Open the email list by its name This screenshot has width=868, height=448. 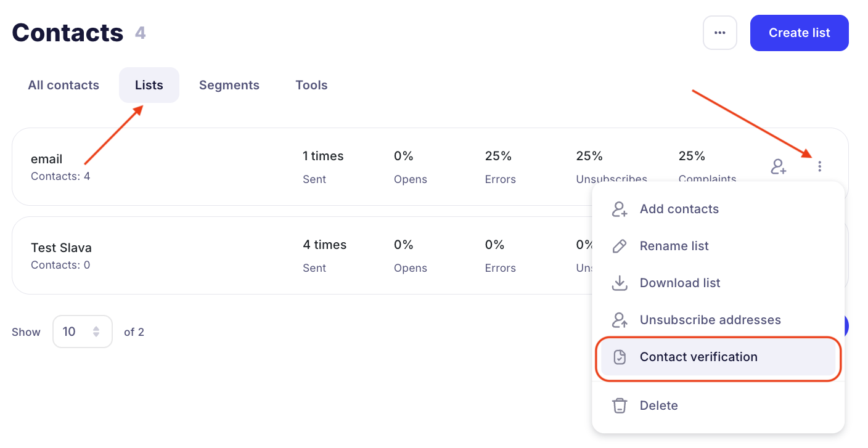[47, 159]
